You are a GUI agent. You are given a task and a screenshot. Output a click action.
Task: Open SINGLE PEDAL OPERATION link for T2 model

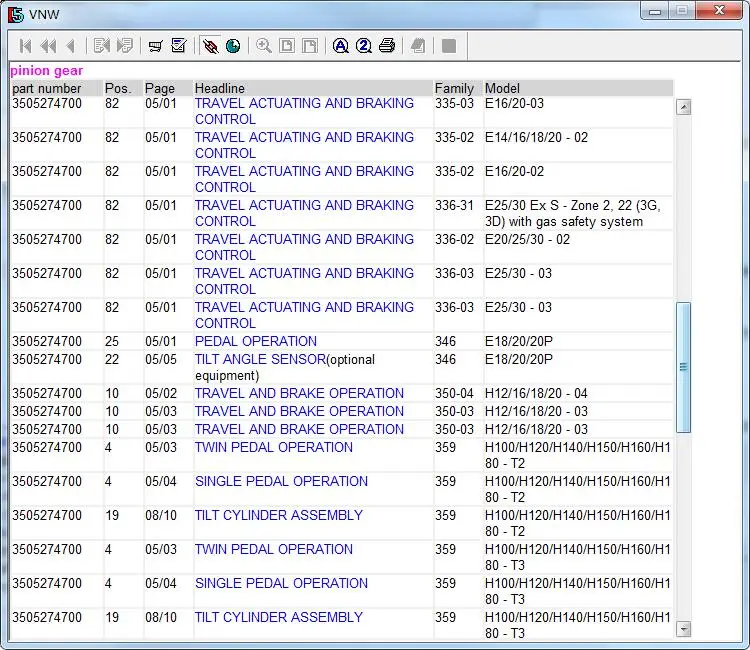pyautogui.click(x=281, y=481)
